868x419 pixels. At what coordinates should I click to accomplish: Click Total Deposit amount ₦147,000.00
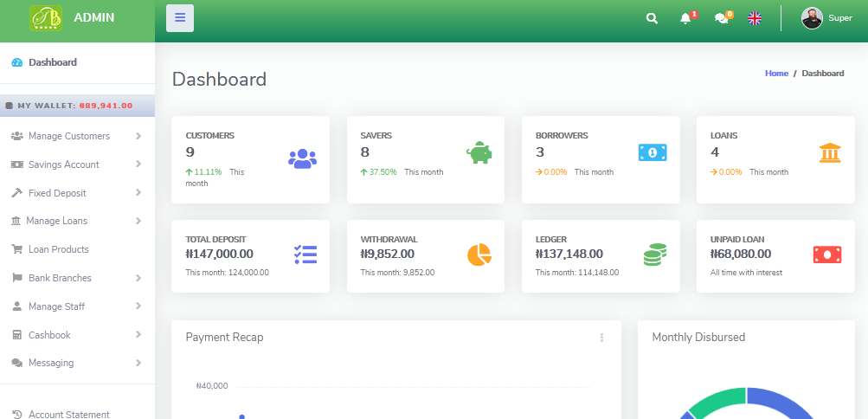pos(219,254)
